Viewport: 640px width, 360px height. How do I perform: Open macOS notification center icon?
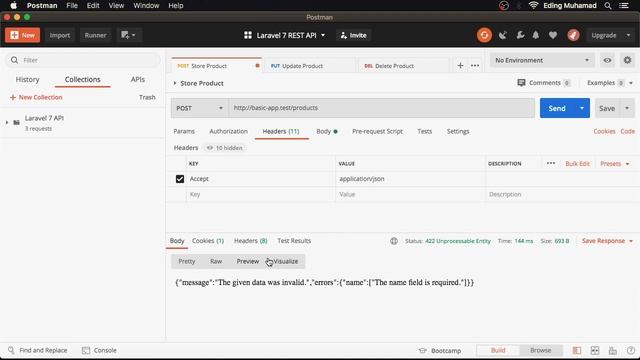(624, 6)
